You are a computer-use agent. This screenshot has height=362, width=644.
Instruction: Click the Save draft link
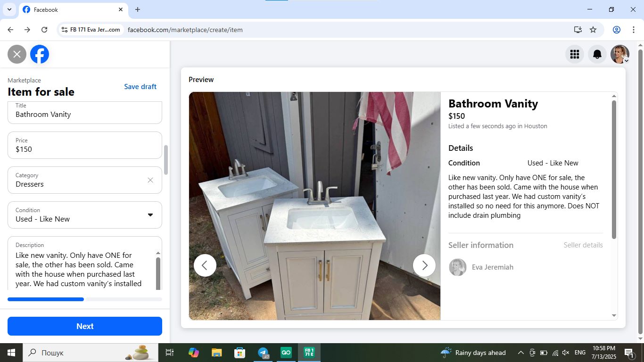(x=140, y=87)
